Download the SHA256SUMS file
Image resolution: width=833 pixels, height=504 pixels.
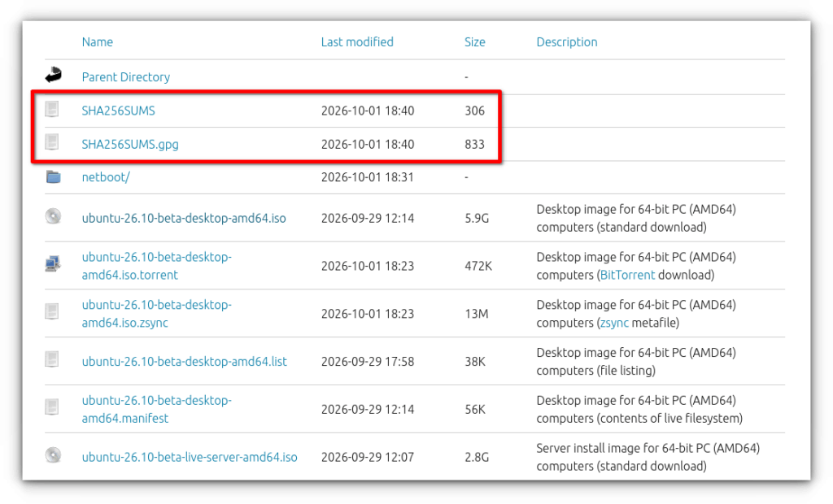(x=119, y=111)
